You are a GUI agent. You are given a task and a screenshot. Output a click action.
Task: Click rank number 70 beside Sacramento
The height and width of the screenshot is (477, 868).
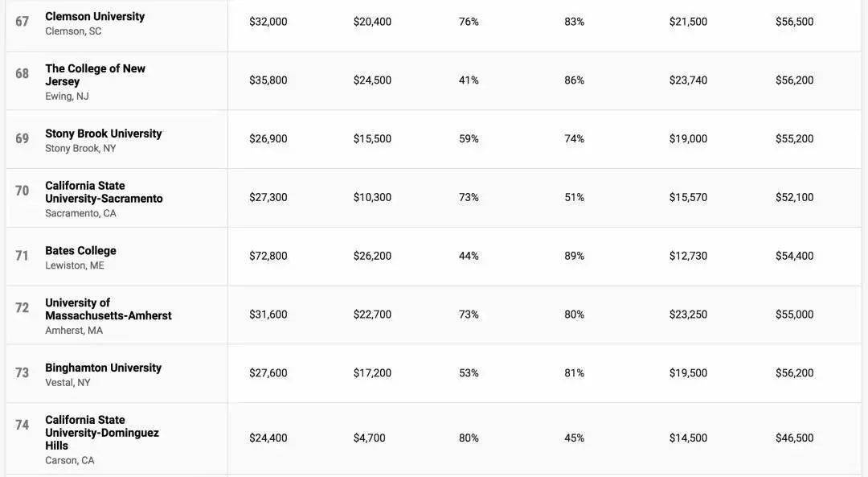click(22, 191)
